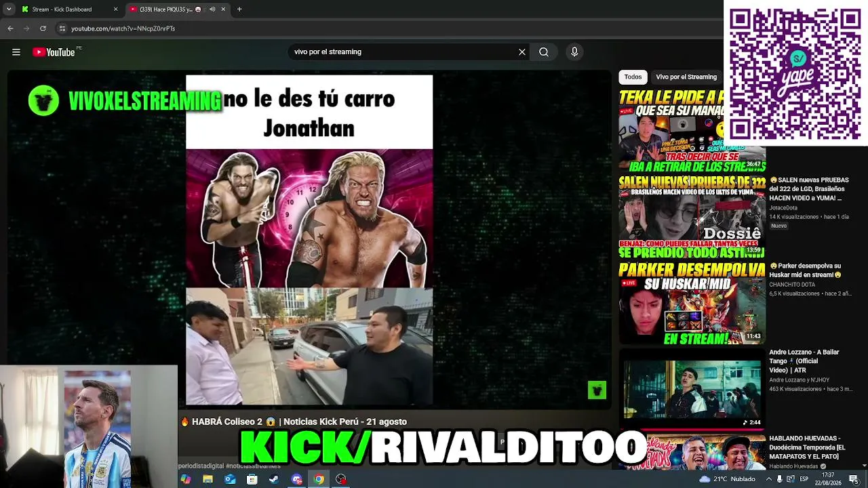The width and height of the screenshot is (868, 488).
Task: Show hidden system tray icons
Action: click(x=768, y=479)
